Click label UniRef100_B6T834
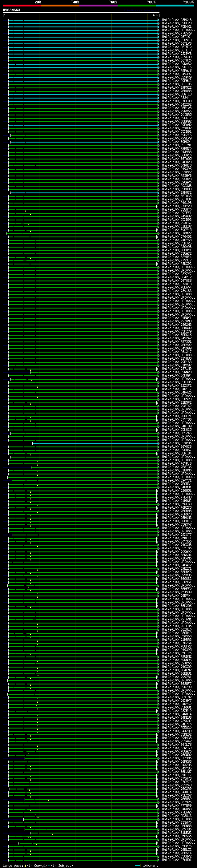Viewport: 197px width, 868px height. (x=177, y=200)
